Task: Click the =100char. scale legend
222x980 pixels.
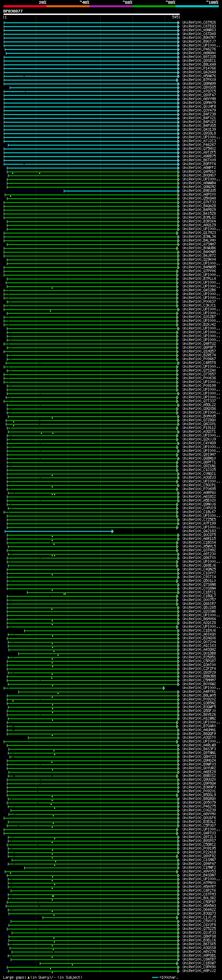Action: tap(165, 977)
